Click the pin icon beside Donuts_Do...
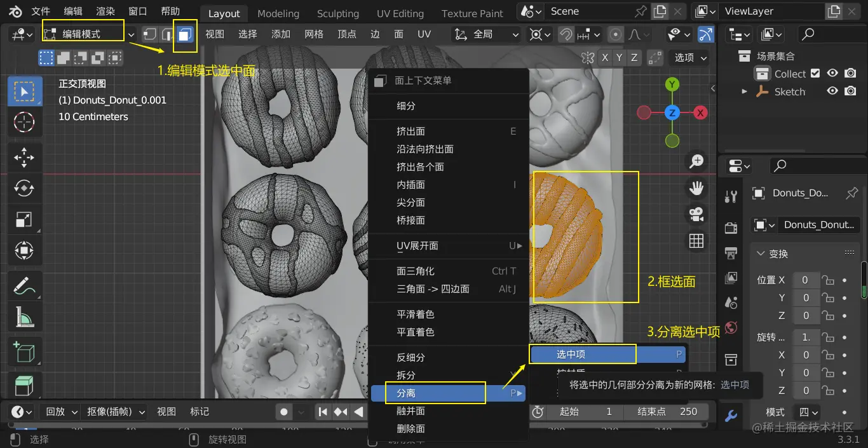Image resolution: width=868 pixels, height=448 pixels. [851, 193]
